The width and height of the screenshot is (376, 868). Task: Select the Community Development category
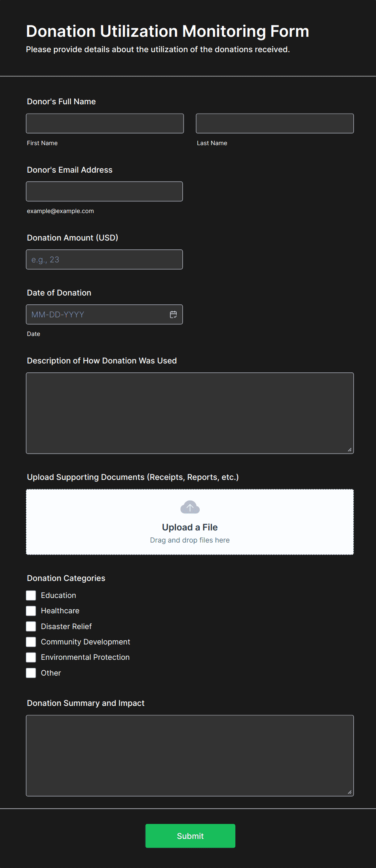click(x=31, y=642)
